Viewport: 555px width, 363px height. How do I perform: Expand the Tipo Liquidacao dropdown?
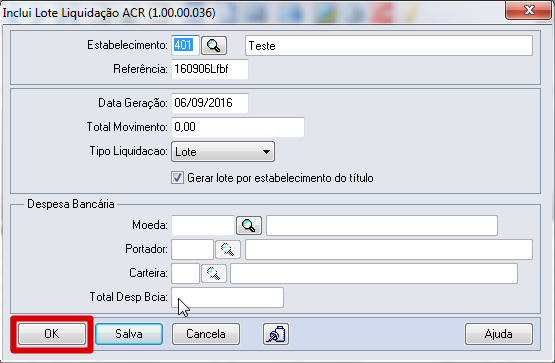click(223, 152)
